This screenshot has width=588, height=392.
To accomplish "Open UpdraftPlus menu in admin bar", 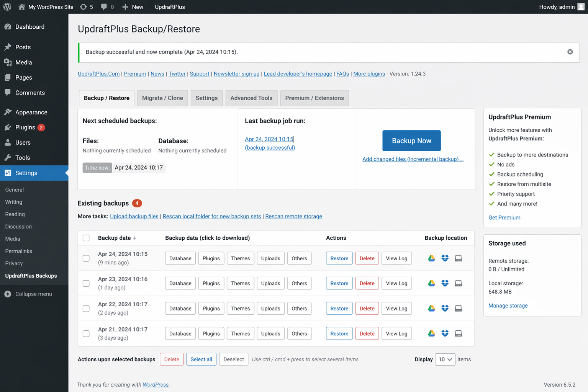I will (x=170, y=7).
